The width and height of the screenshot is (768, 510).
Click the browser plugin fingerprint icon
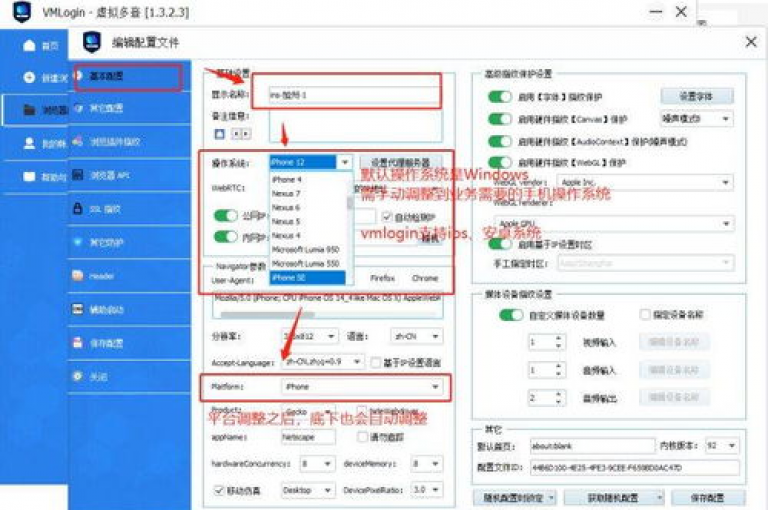(x=77, y=142)
